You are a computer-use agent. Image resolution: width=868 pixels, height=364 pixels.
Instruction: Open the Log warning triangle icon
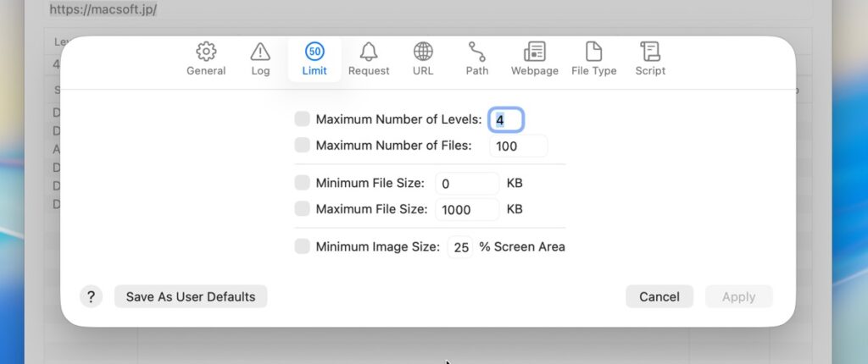260,52
